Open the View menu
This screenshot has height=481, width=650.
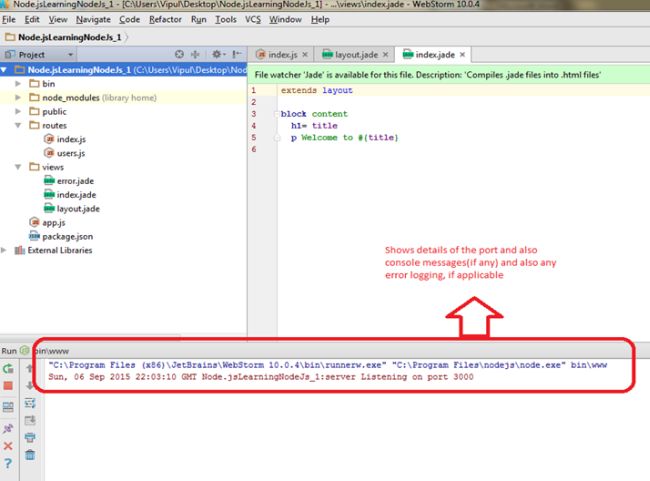tap(58, 19)
